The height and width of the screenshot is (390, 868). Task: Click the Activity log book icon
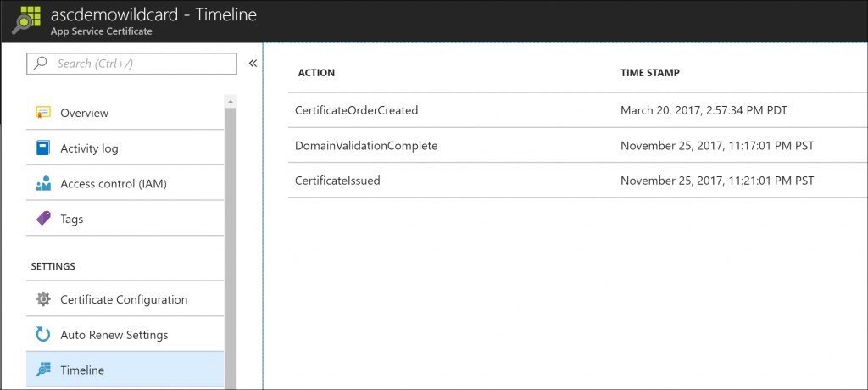coord(43,148)
